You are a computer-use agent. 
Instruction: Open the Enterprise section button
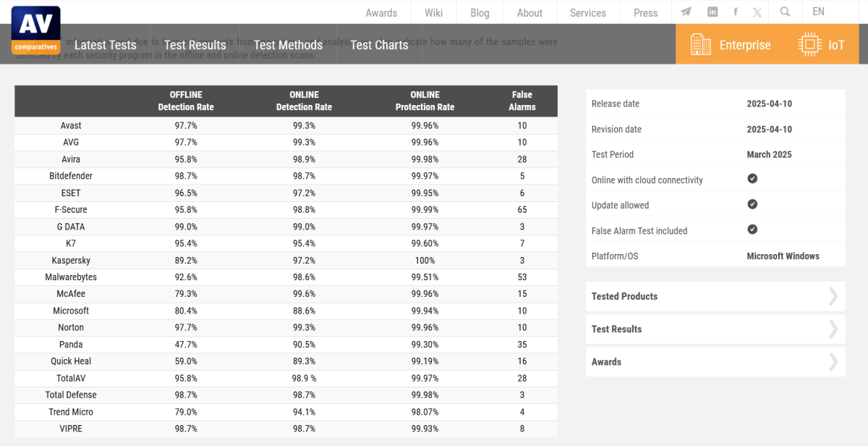tap(730, 44)
